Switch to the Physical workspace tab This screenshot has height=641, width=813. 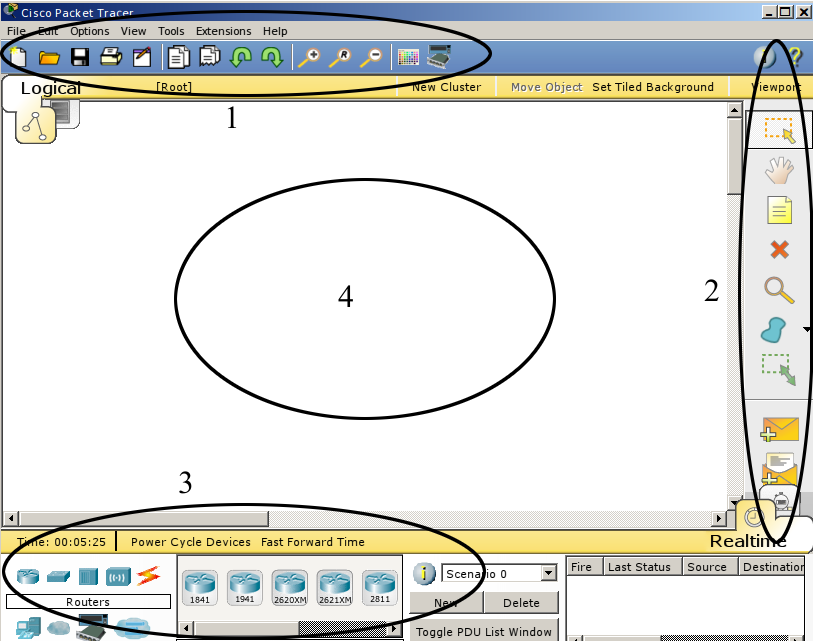pos(65,113)
